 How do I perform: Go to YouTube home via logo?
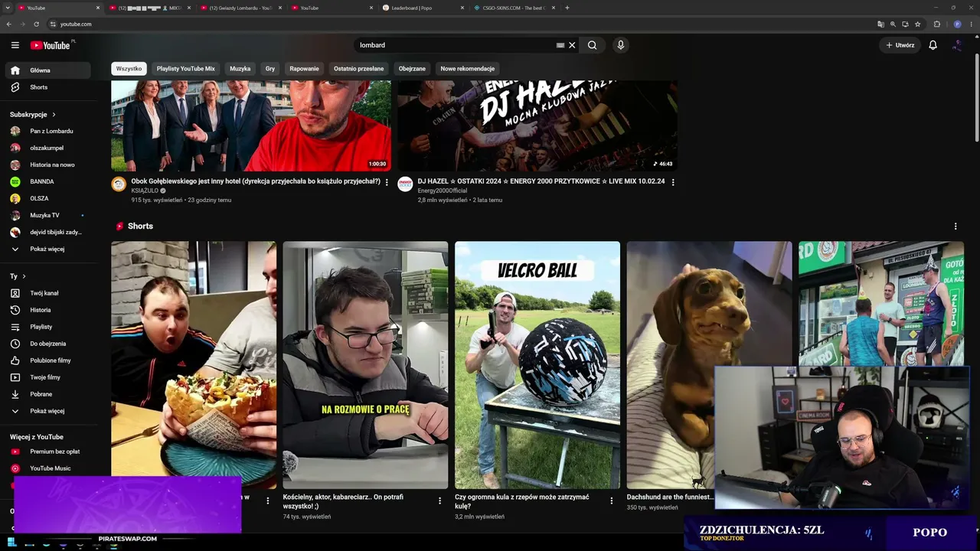51,45
